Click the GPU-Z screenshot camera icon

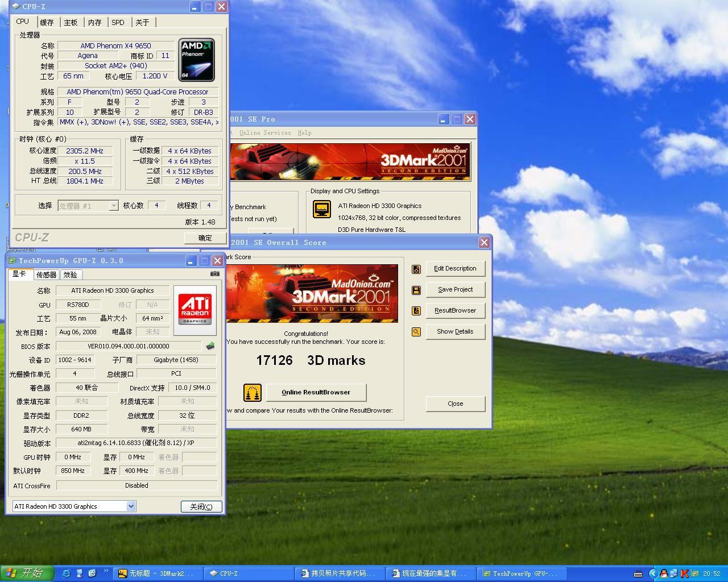point(214,274)
